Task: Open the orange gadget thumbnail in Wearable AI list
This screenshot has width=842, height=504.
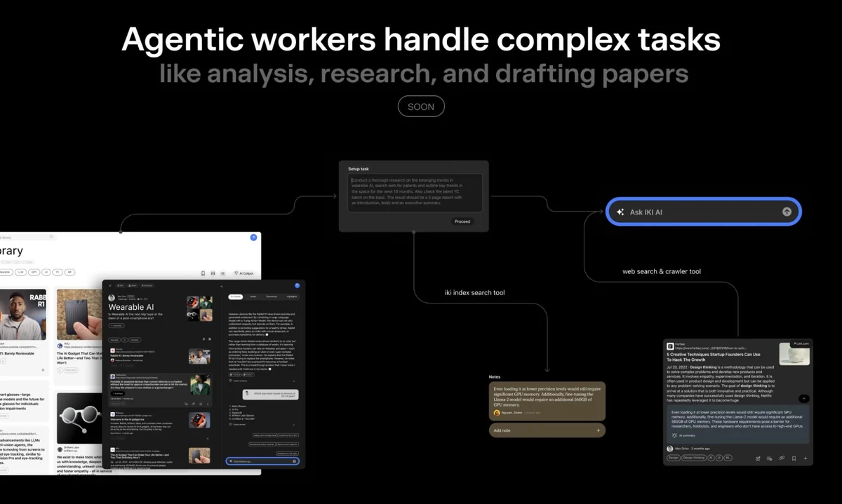Action: 199,421
